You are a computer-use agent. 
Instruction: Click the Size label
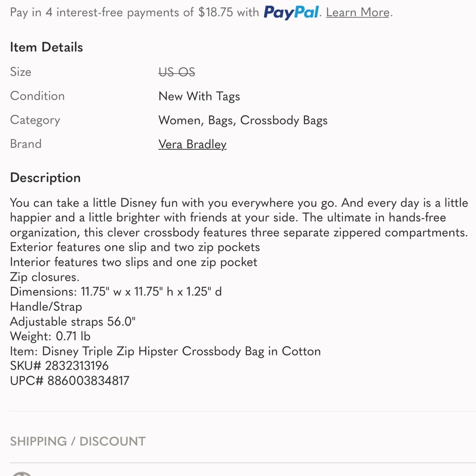pyautogui.click(x=21, y=72)
